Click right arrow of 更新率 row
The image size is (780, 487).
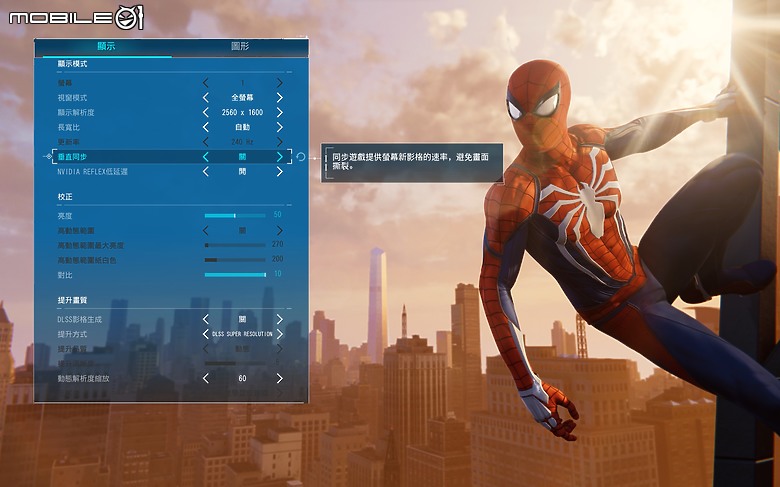[x=280, y=142]
